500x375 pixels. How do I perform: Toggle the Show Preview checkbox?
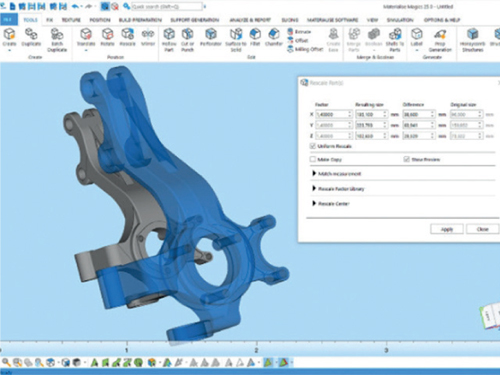tap(406, 159)
